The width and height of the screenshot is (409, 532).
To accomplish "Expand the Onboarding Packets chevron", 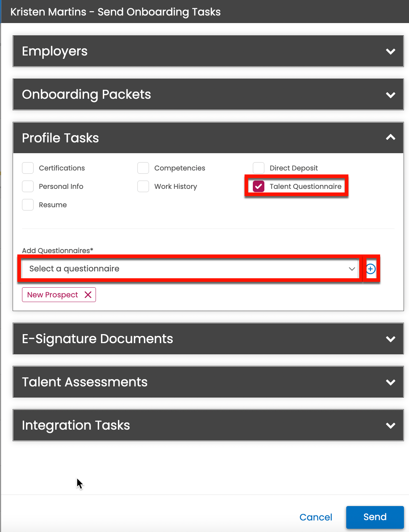I will point(391,95).
